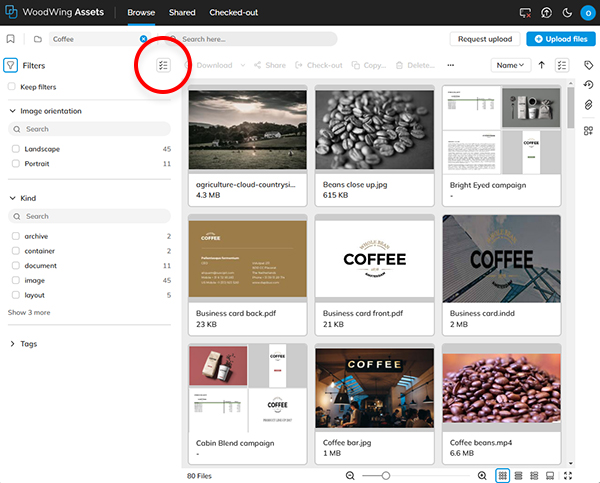Open the filter selection list icon
This screenshot has width=600, height=483.
(163, 65)
